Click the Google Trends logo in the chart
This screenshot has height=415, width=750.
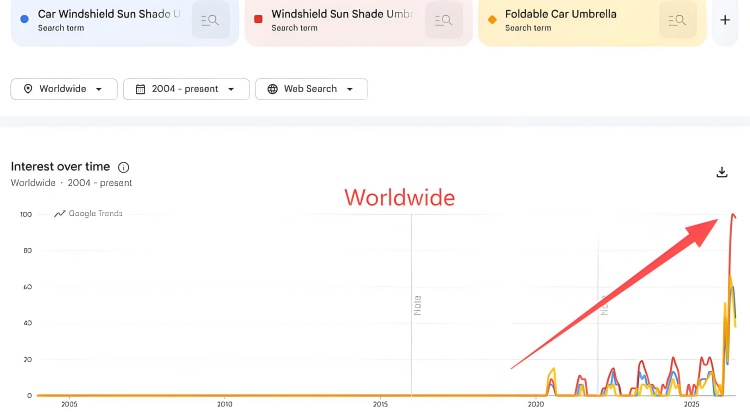[88, 214]
